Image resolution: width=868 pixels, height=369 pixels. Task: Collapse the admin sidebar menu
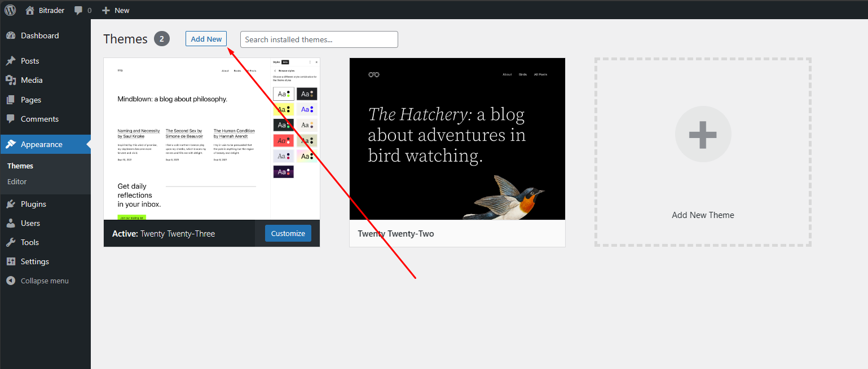44,281
